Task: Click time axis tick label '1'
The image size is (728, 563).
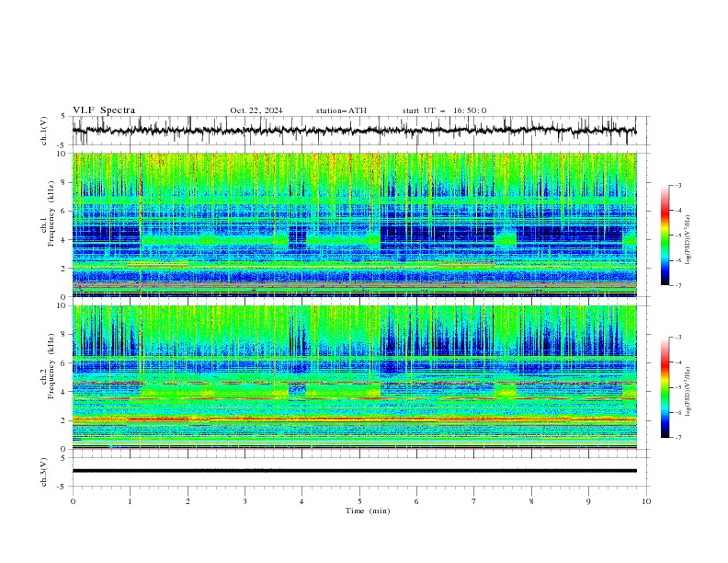Action: click(130, 501)
